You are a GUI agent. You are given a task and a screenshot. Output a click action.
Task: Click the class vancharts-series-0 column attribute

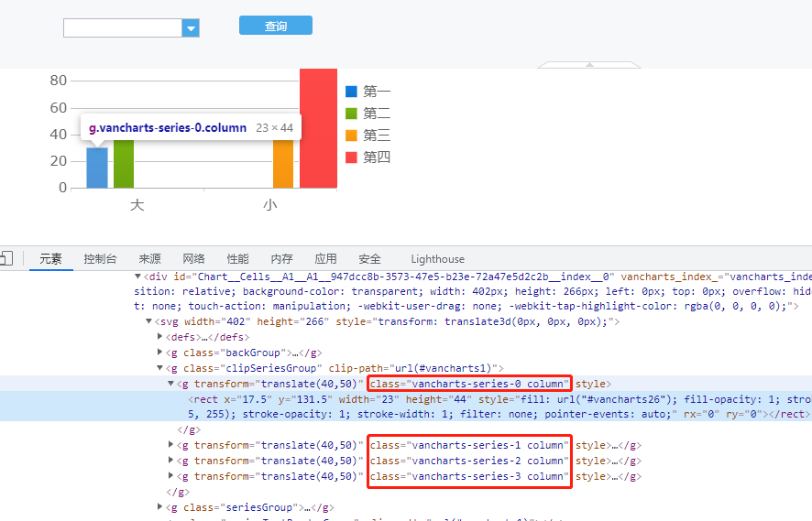pos(469,384)
